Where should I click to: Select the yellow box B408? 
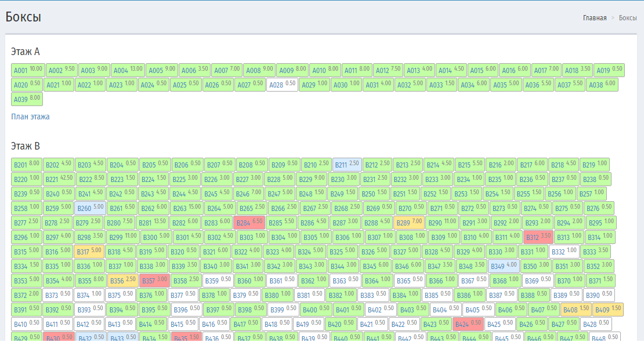[x=576, y=309]
